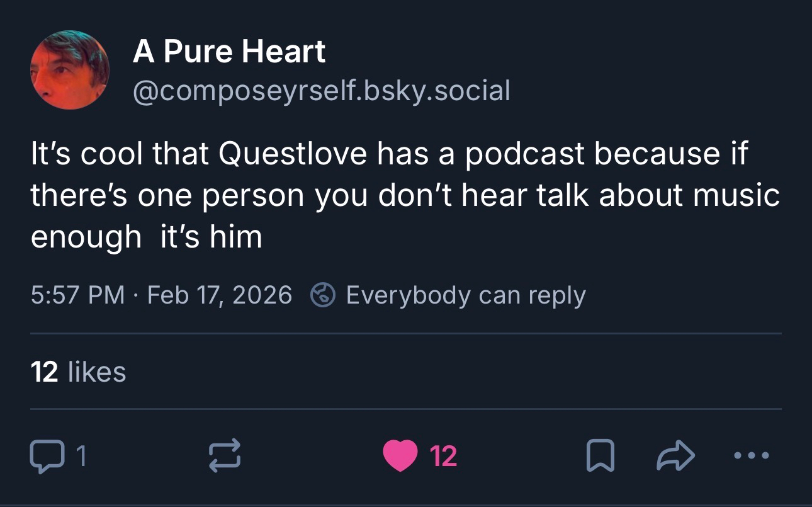The image size is (812, 507).
Task: Click the "5:57 PM" post time
Action: coord(77,295)
